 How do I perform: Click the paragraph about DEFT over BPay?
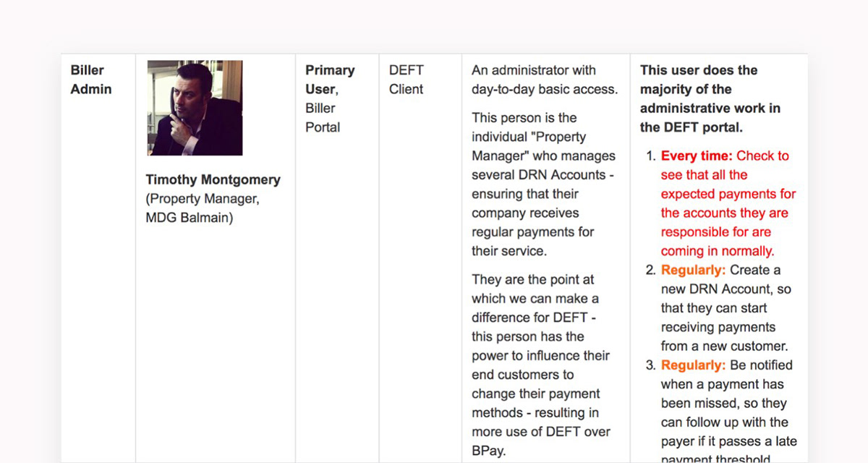(541, 365)
